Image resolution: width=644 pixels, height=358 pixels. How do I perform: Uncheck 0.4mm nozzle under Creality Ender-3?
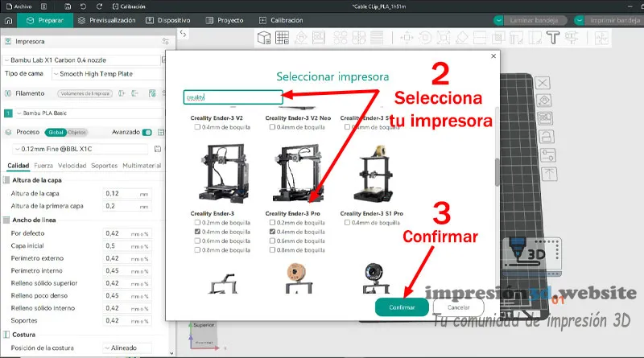coord(197,232)
